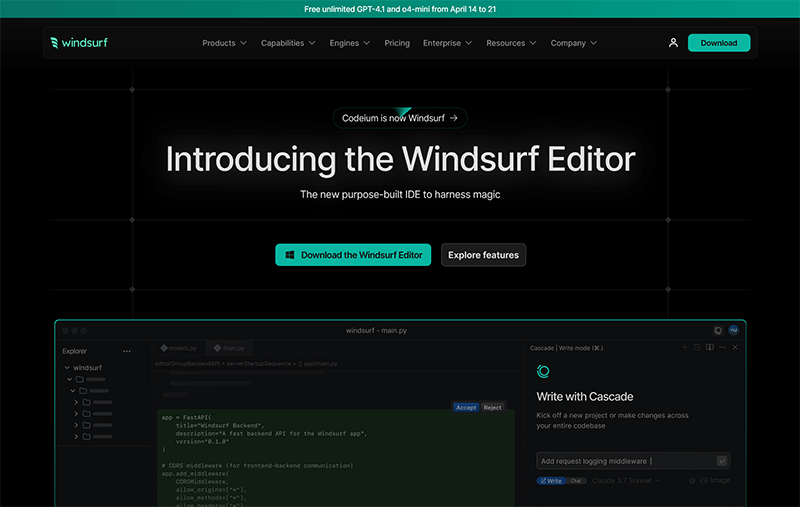Click the book icon in Cascade header

tap(710, 347)
